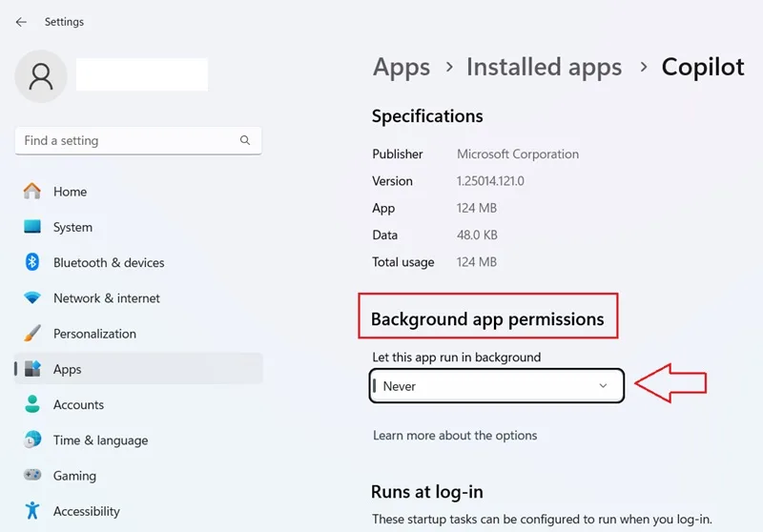Click the Copilot breadcrumb title
763x532 pixels.
(703, 67)
